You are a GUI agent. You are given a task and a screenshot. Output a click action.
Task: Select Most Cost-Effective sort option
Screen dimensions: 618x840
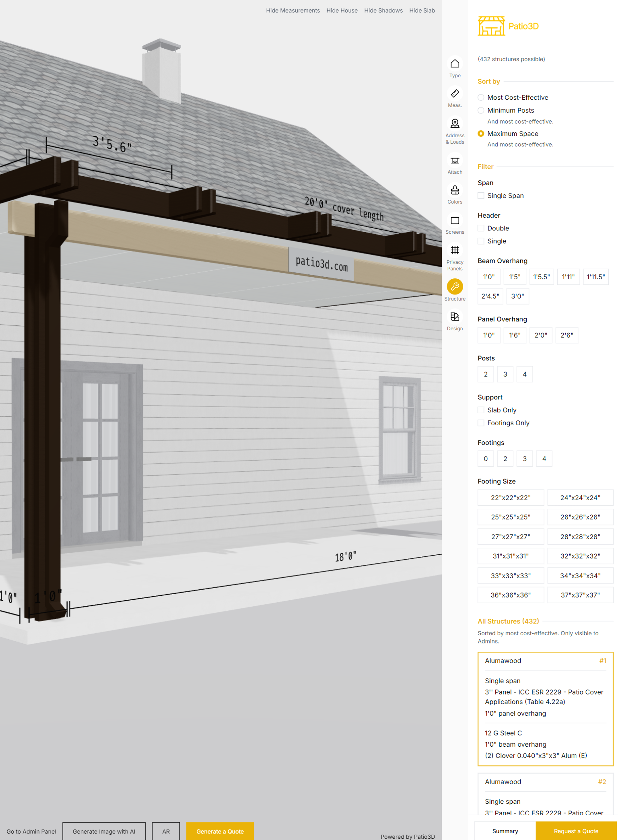pyautogui.click(x=481, y=98)
